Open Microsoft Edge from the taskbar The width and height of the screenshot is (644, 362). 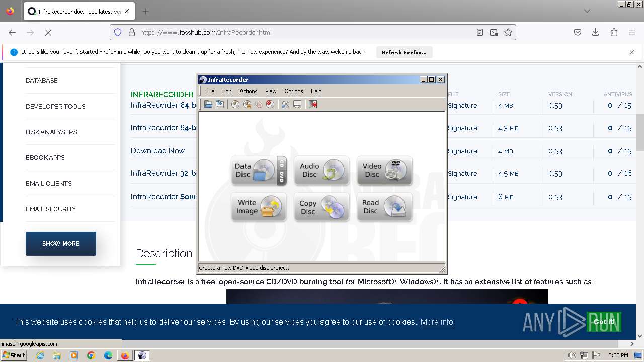tap(108, 355)
